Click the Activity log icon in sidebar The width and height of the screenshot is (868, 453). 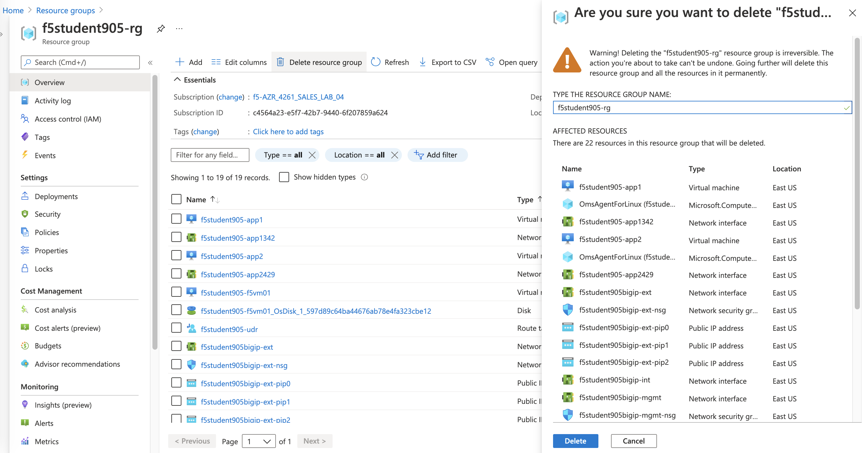coord(25,100)
